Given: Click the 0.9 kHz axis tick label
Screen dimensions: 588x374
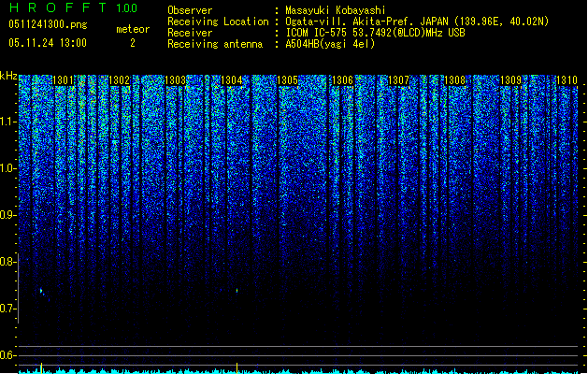Looking at the screenshot, I should point(8,215).
